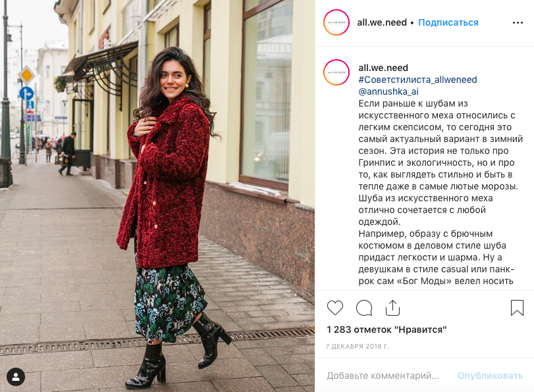Open the all.we.need username above the caption
The height and width of the screenshot is (392, 534).
[x=383, y=68]
